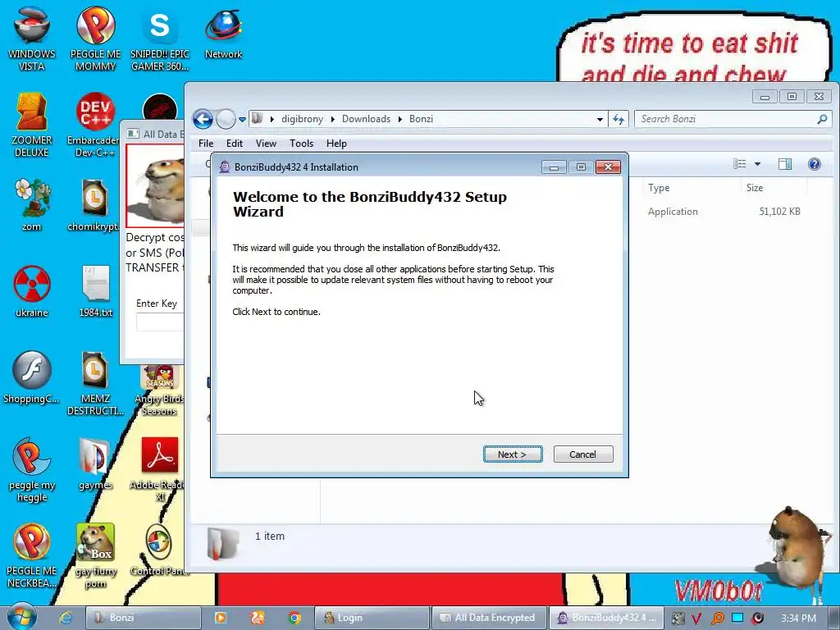This screenshot has height=630, width=840.
Task: Open the Control Panel desktop icon
Action: [160, 550]
